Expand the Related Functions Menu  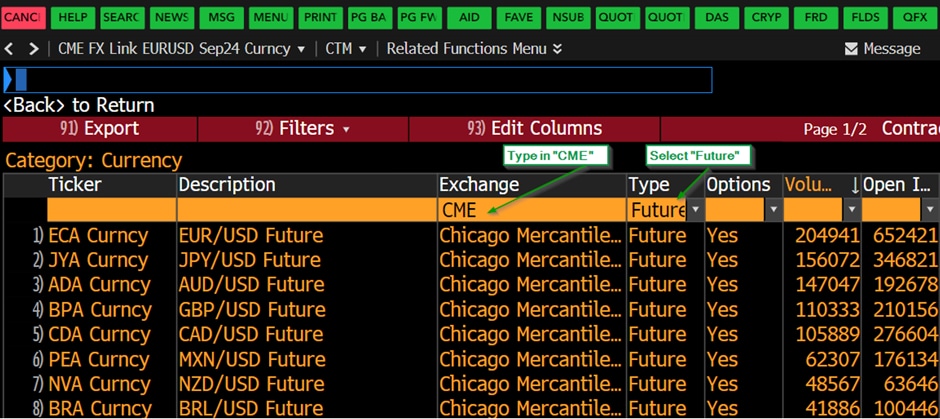click(x=474, y=49)
